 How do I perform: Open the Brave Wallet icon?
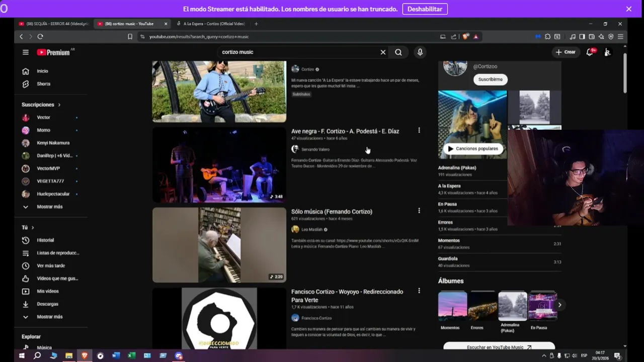coord(592,37)
